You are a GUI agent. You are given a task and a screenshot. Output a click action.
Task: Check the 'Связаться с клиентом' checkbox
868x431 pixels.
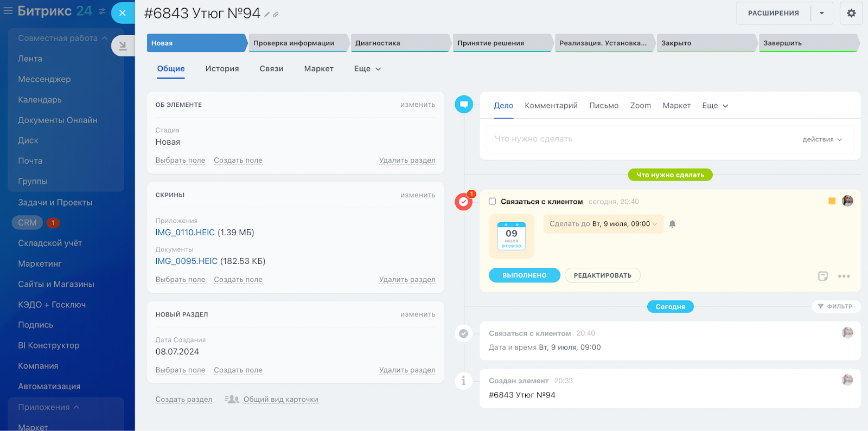(492, 201)
